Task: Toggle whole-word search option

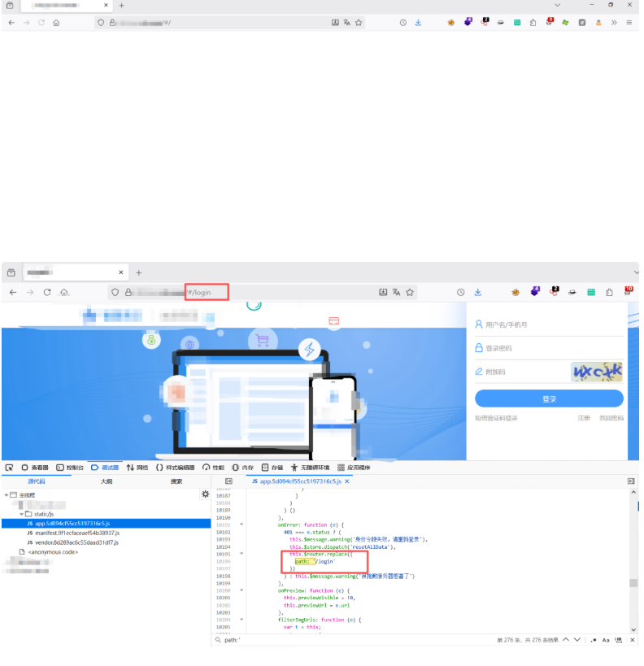Action: click(619, 640)
